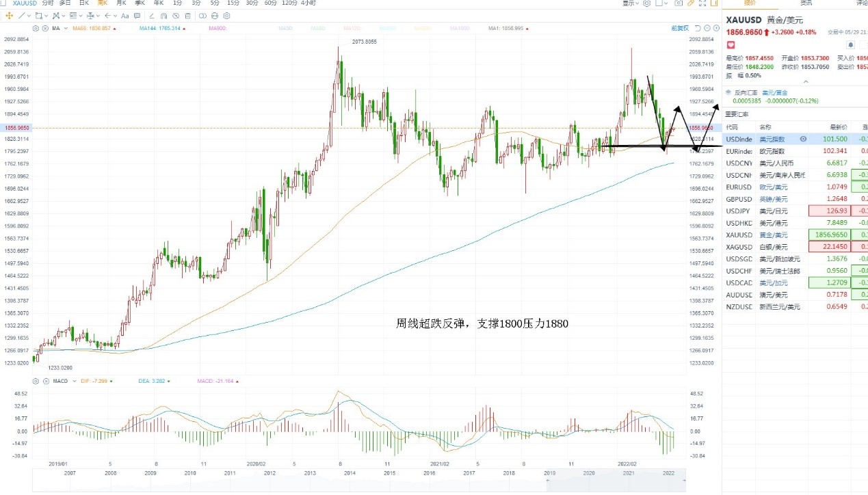This screenshot has width=868, height=495.
Task: Select the trend line drawing tool
Action: (x=21, y=16)
